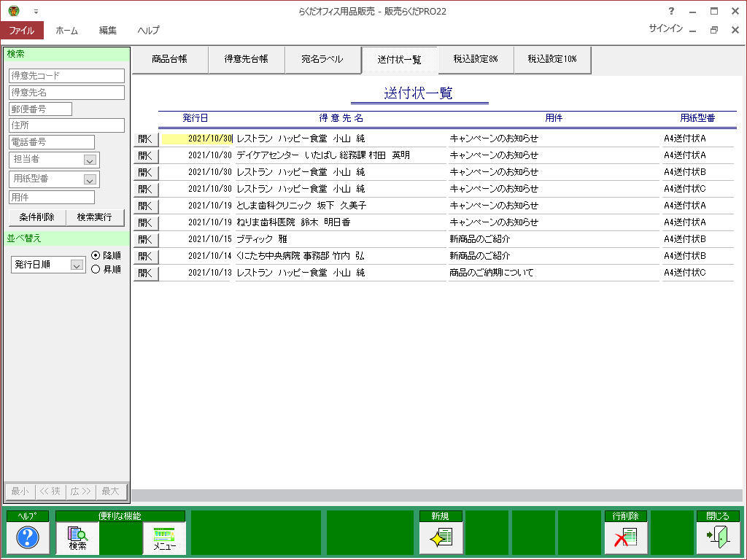Switch to the 得意先台帳 tab

tap(247, 59)
